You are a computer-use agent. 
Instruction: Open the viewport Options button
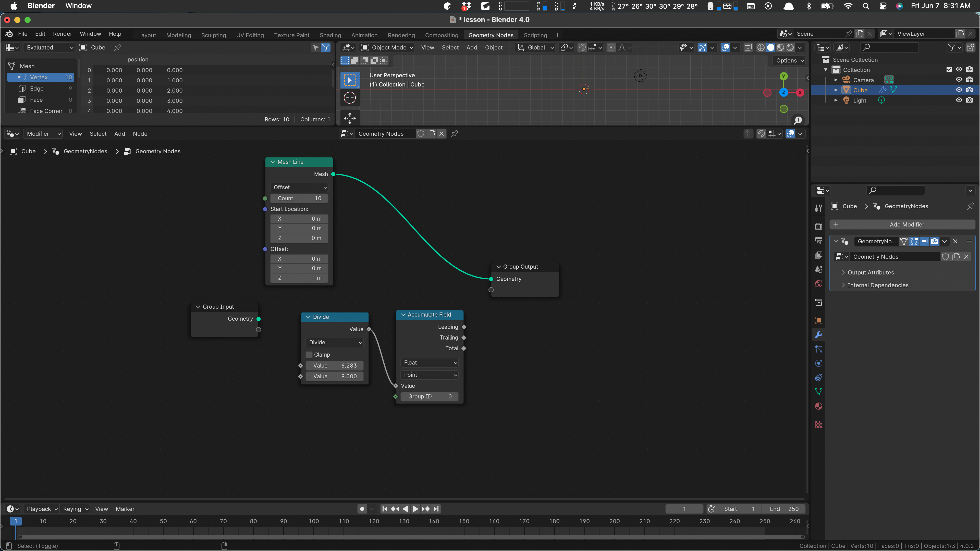pos(789,60)
